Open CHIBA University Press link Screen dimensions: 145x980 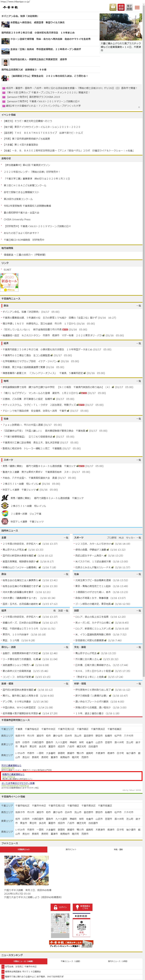(17, 220)
